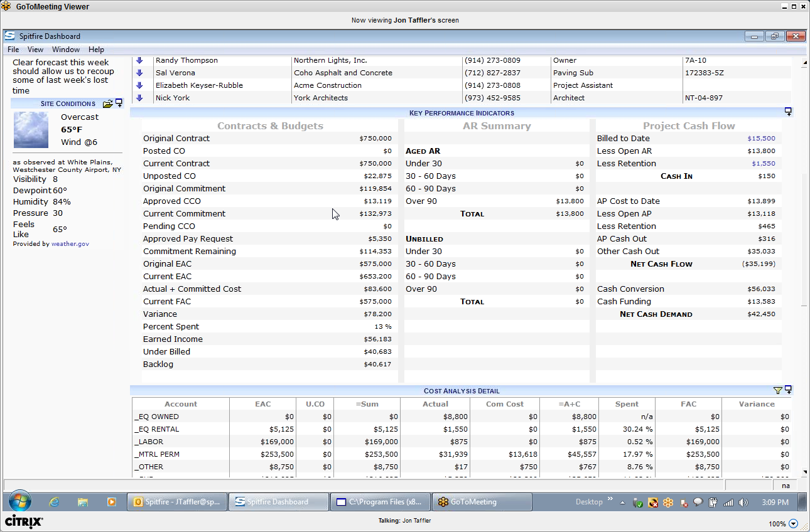This screenshot has width=810, height=532.
Task: Detach Site Conditions panel with monitor icon
Action: click(119, 103)
